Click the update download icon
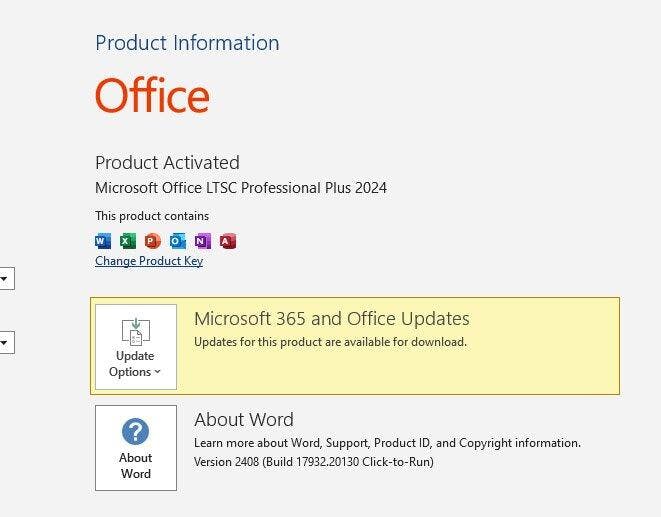 point(136,332)
